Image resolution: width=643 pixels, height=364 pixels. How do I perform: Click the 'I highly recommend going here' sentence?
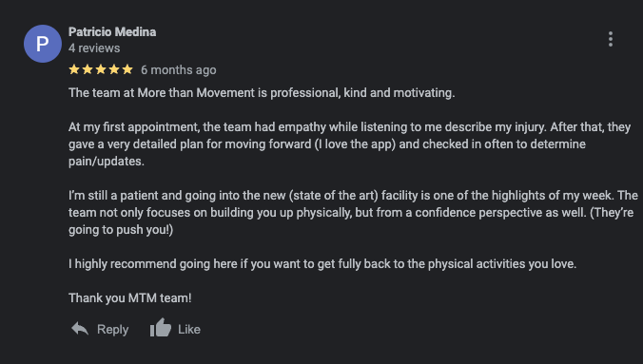coord(322,264)
